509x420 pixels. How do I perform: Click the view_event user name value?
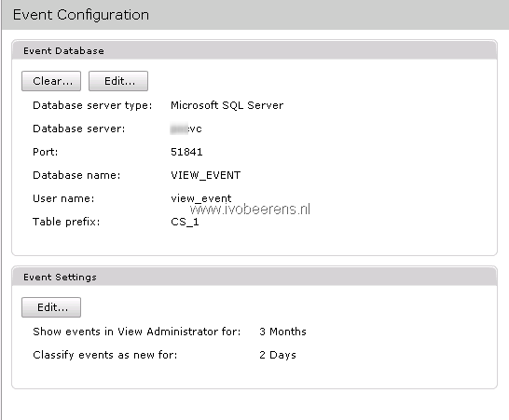pyautogui.click(x=201, y=198)
